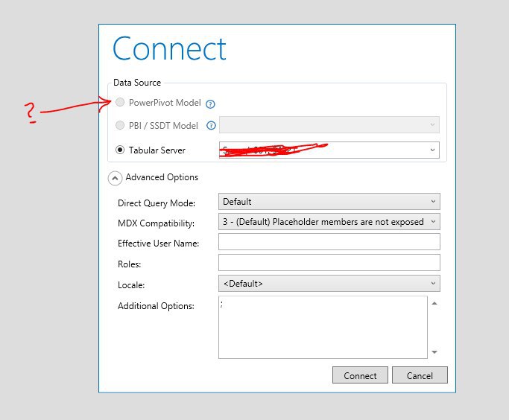Open the PBI / SSDT Model help icon

coord(211,126)
